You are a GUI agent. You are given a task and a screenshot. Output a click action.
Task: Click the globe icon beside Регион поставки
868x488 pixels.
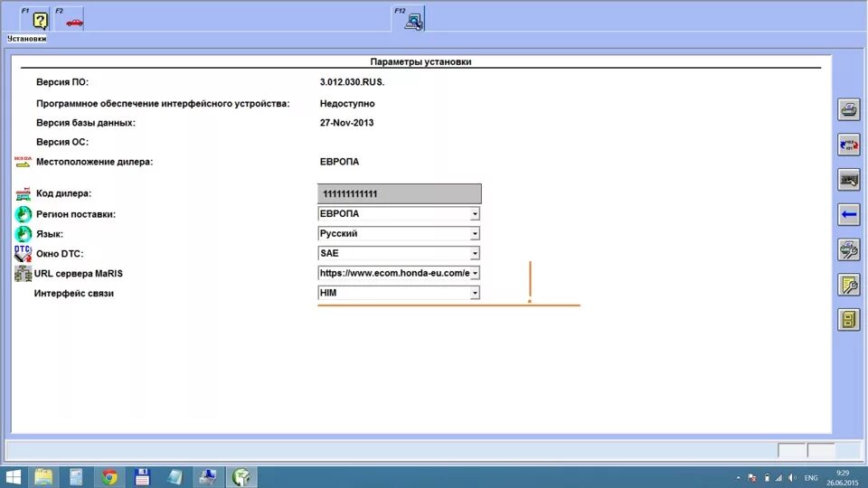point(23,214)
